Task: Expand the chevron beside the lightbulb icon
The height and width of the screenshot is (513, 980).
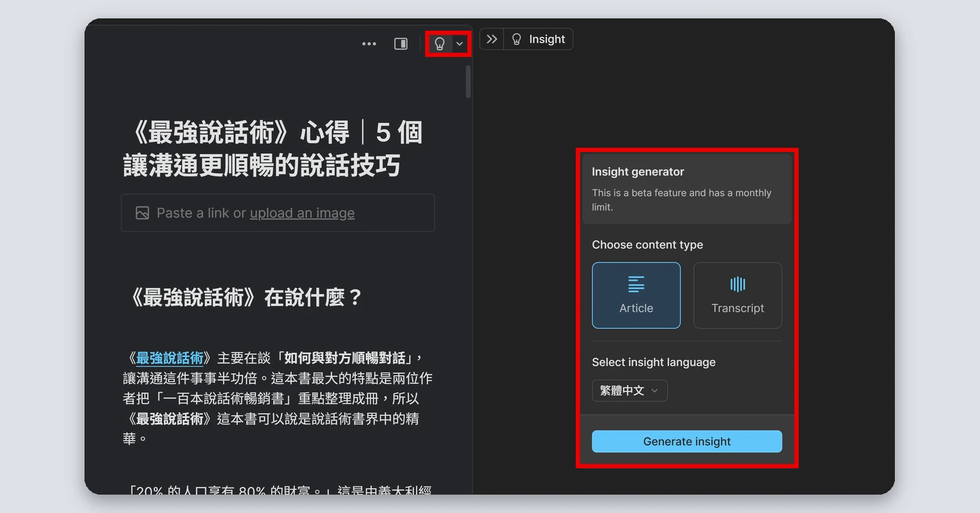Action: pyautogui.click(x=459, y=44)
